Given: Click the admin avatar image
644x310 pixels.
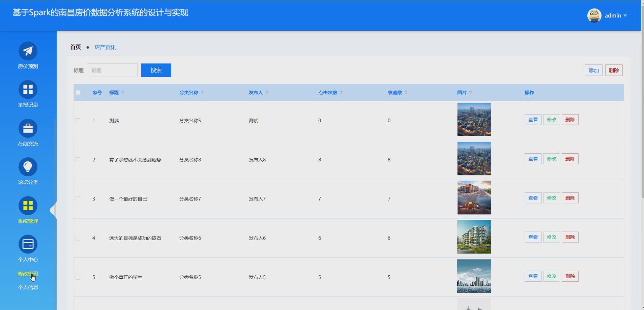Looking at the screenshot, I should (594, 15).
